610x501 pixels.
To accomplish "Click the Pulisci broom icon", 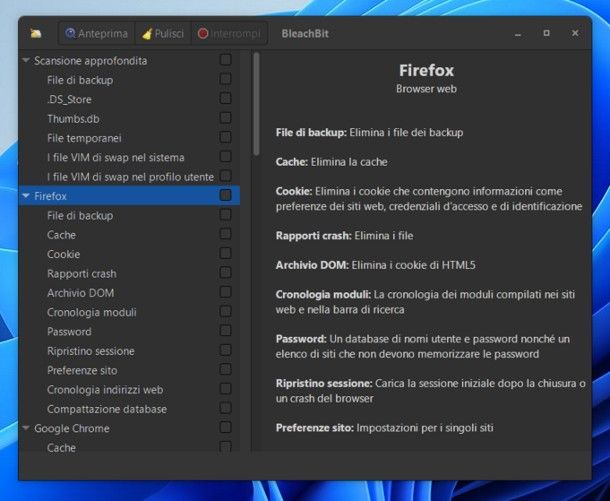I will [x=147, y=33].
